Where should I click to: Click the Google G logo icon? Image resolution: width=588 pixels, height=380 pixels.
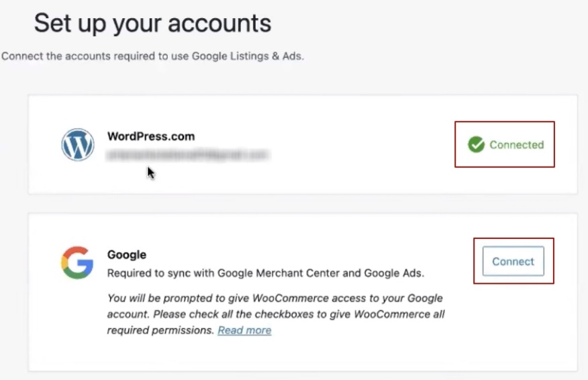point(77,263)
